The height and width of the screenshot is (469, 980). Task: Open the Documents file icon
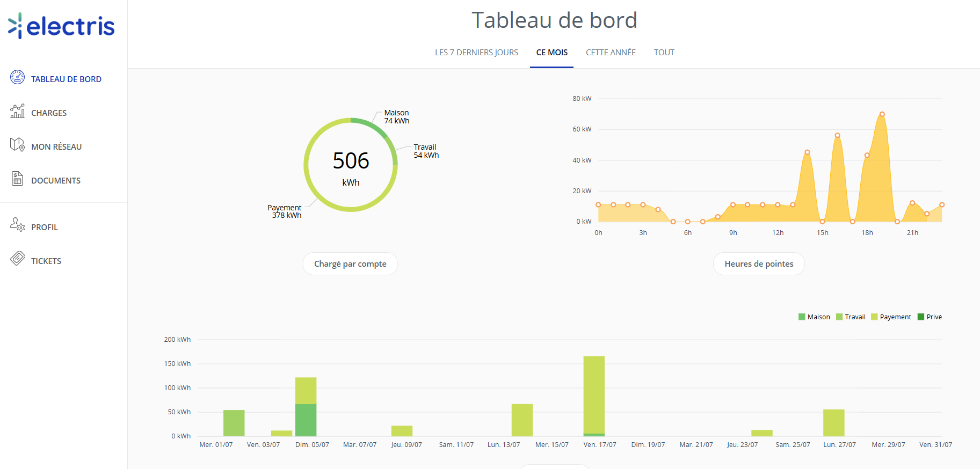(17, 179)
